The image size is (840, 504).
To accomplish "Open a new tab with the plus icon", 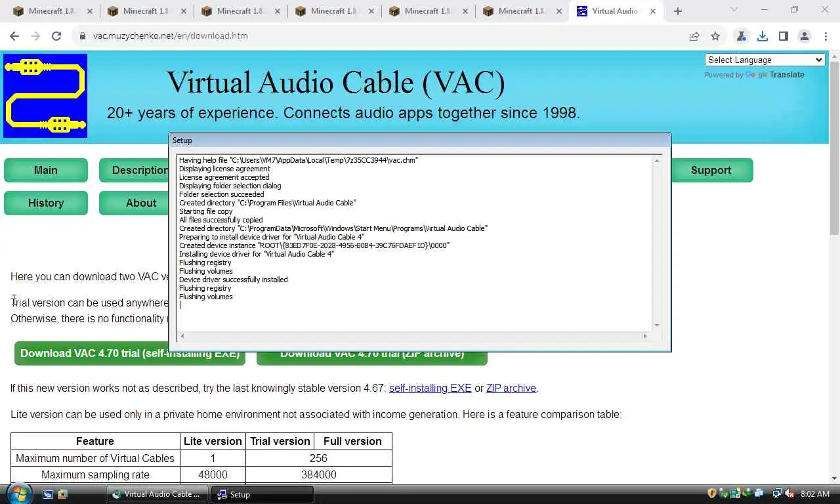I will coord(678,11).
